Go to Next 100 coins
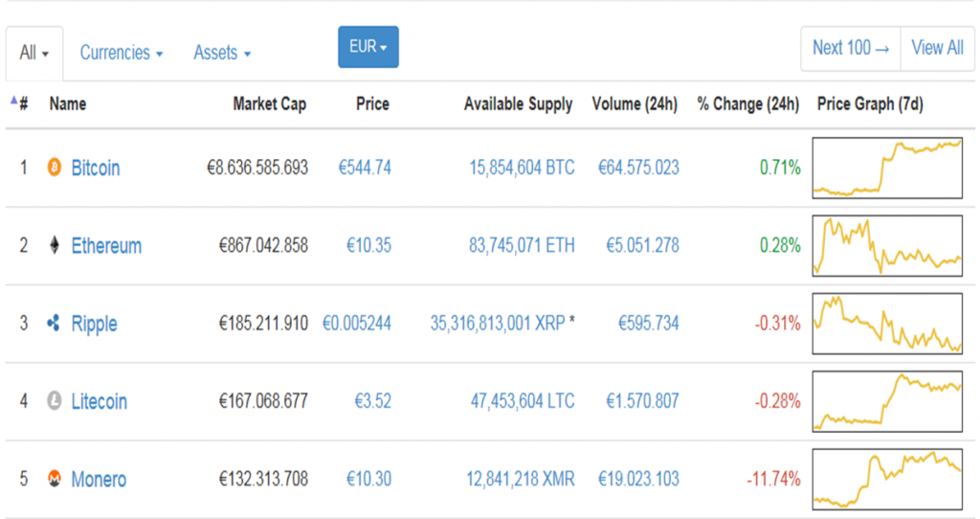 (x=851, y=48)
